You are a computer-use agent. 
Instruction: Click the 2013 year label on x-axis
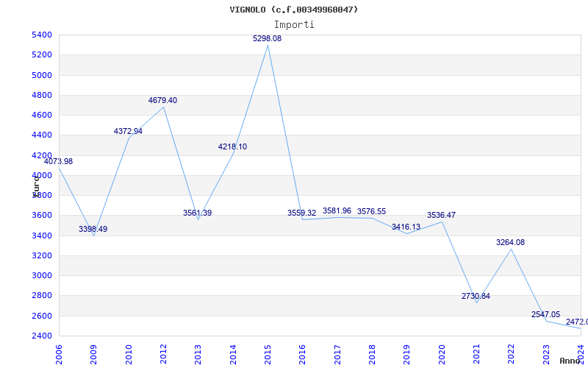tap(198, 355)
